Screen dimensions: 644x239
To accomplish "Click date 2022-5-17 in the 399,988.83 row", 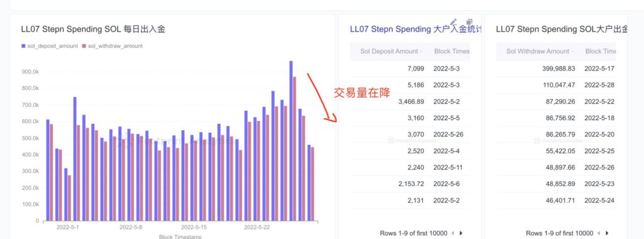I will tap(599, 69).
